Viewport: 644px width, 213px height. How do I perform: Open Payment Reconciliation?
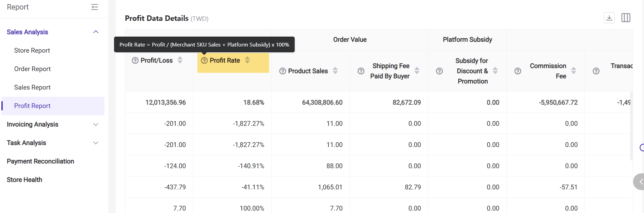tap(40, 161)
